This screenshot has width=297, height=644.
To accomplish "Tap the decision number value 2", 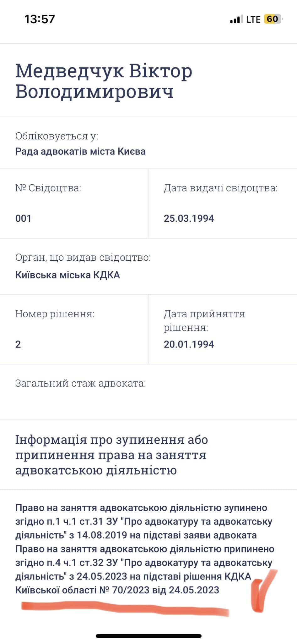I will click(x=18, y=344).
